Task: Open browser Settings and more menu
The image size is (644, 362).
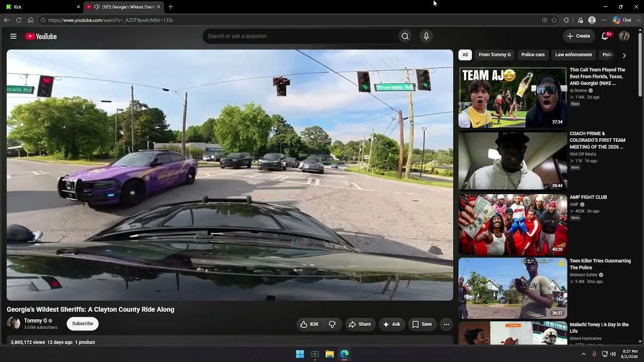Action: click(604, 20)
